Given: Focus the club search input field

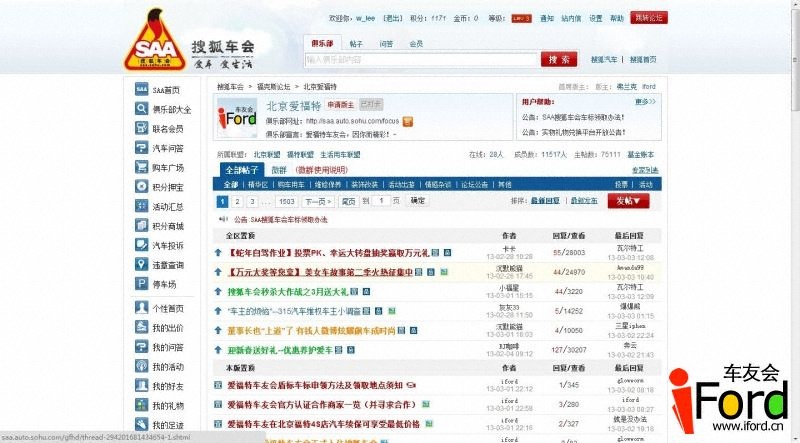Looking at the screenshot, I should pos(422,60).
